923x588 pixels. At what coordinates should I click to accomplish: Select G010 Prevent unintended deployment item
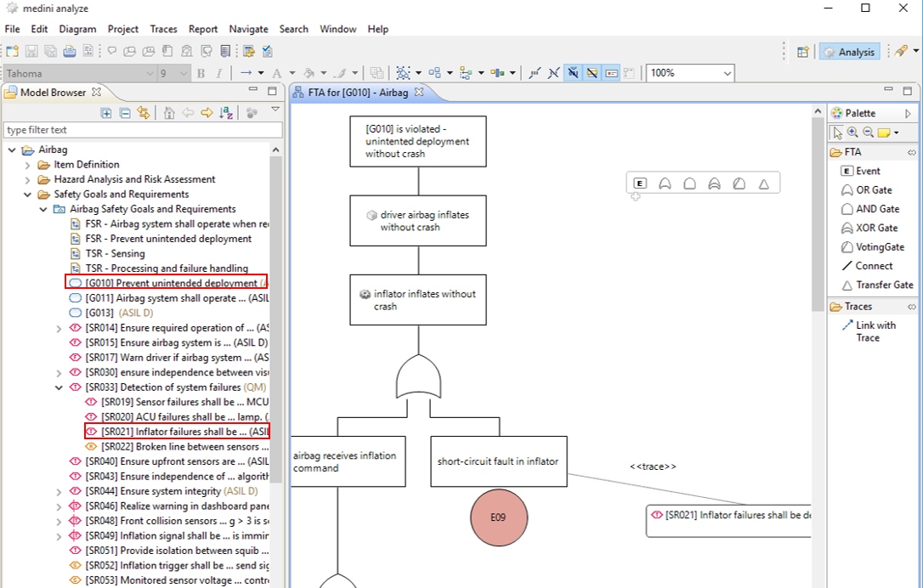click(170, 283)
